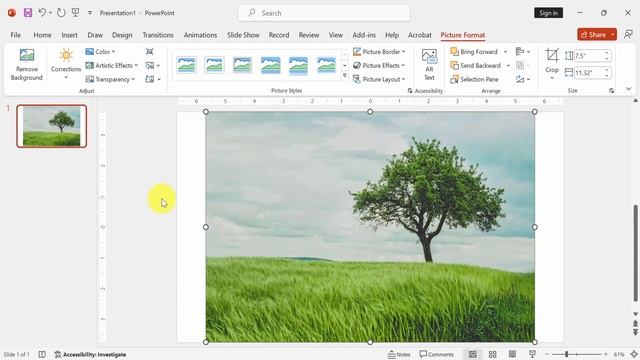Screen dimensions: 640x360
Task: Start presentation from beginning via quick access icon
Action: click(x=76, y=13)
